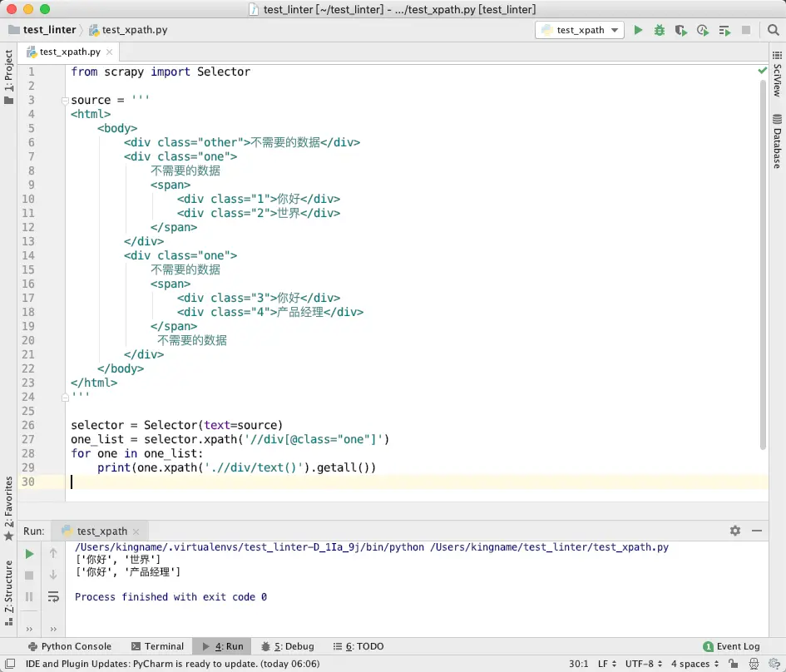Viewport: 786px width, 672px height.
Task: Open the Terminal tool window
Action: [157, 646]
